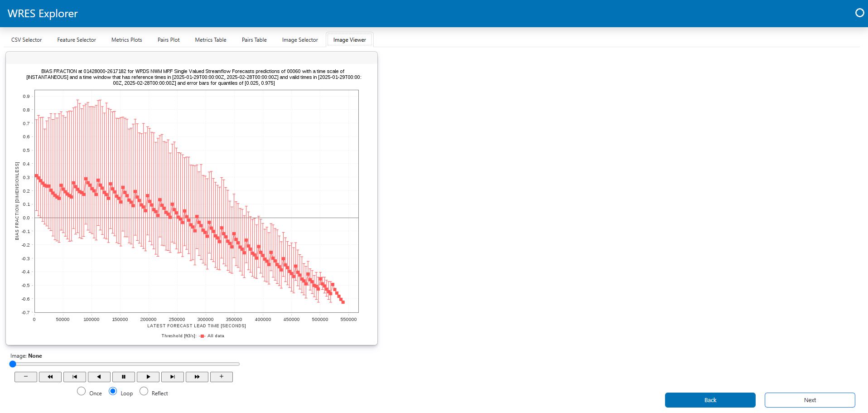Click the minus slower speed button
This screenshot has height=413, width=868.
pos(26,377)
